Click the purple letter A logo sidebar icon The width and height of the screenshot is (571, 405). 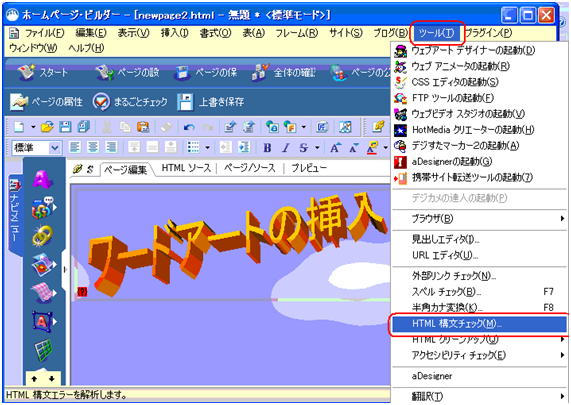(42, 179)
